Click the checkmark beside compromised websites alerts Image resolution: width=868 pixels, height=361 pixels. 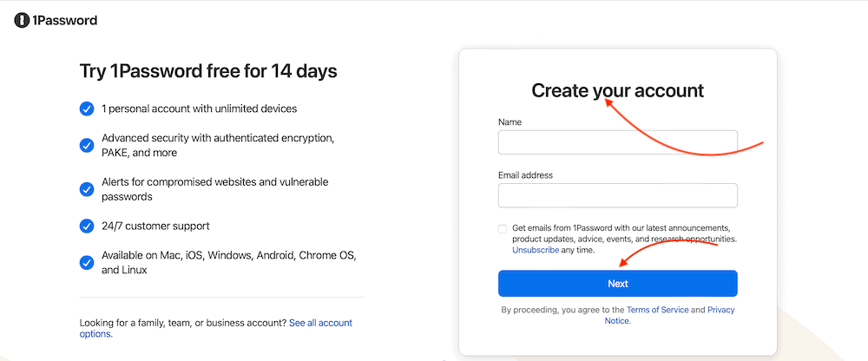tap(87, 189)
